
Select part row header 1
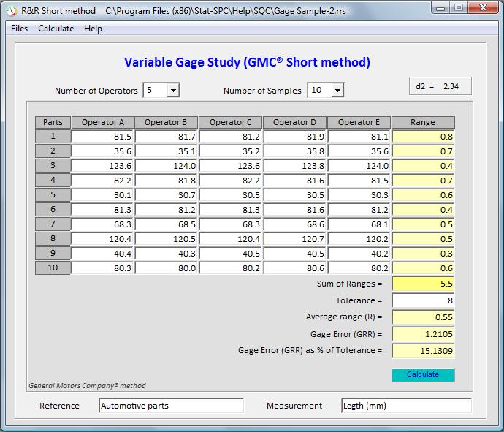(53, 137)
